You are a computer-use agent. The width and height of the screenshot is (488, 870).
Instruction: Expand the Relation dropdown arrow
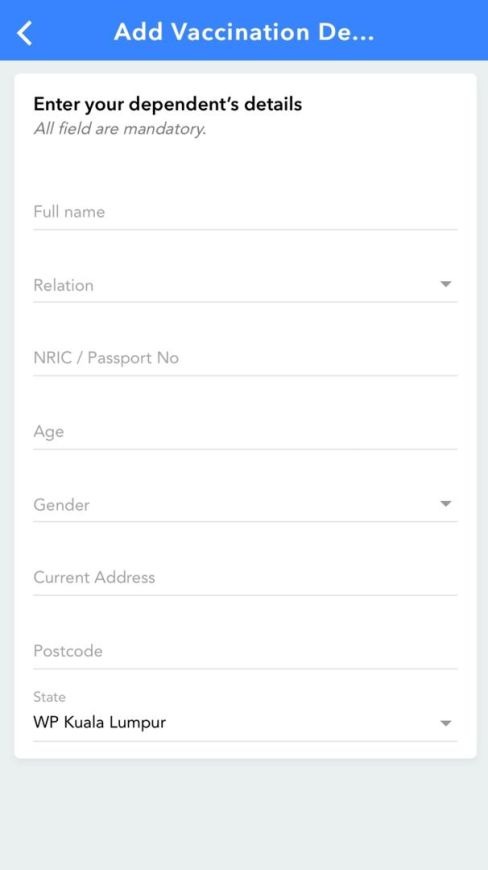point(445,284)
